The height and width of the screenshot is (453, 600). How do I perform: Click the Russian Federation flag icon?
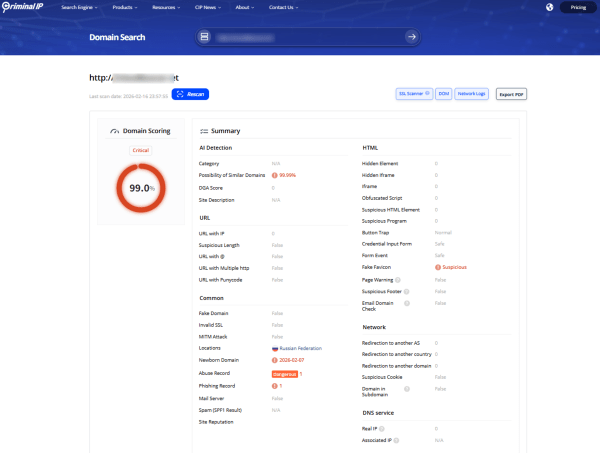275,348
